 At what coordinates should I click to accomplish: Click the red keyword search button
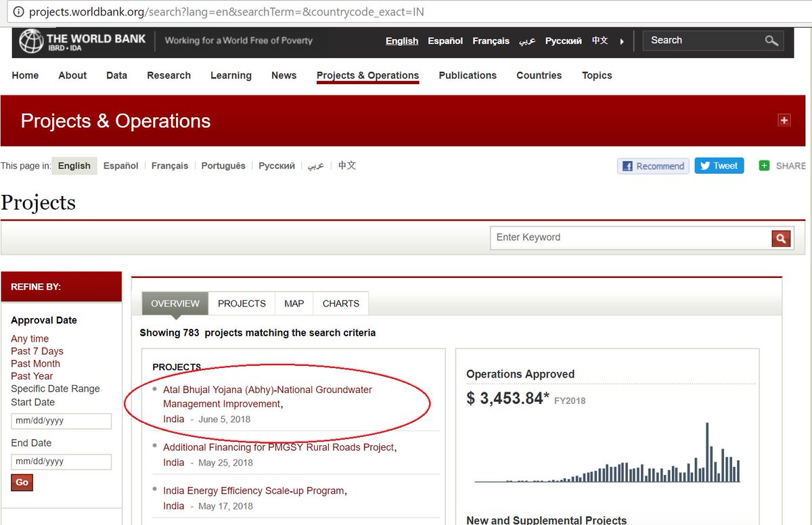pyautogui.click(x=781, y=238)
